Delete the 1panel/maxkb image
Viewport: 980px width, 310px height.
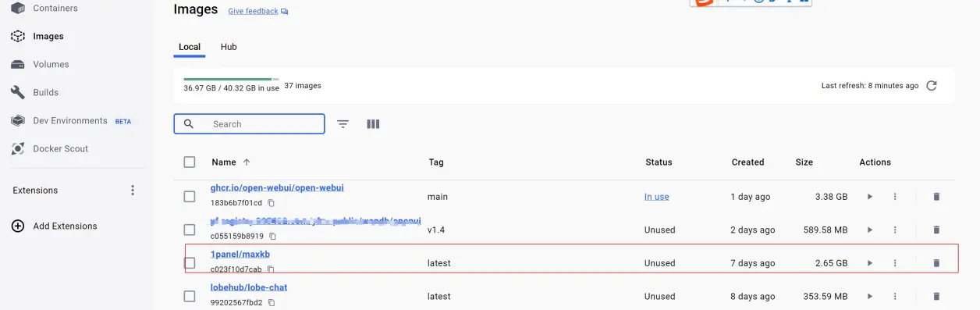coord(936,263)
